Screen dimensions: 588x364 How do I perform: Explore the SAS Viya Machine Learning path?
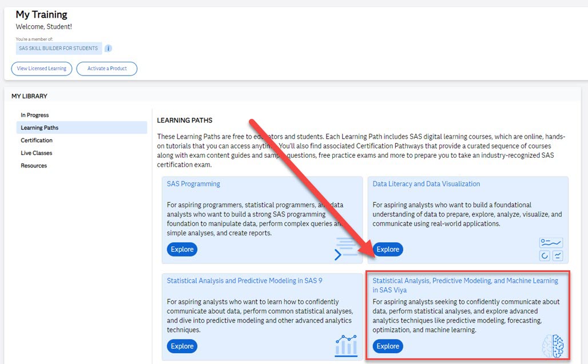388,346
